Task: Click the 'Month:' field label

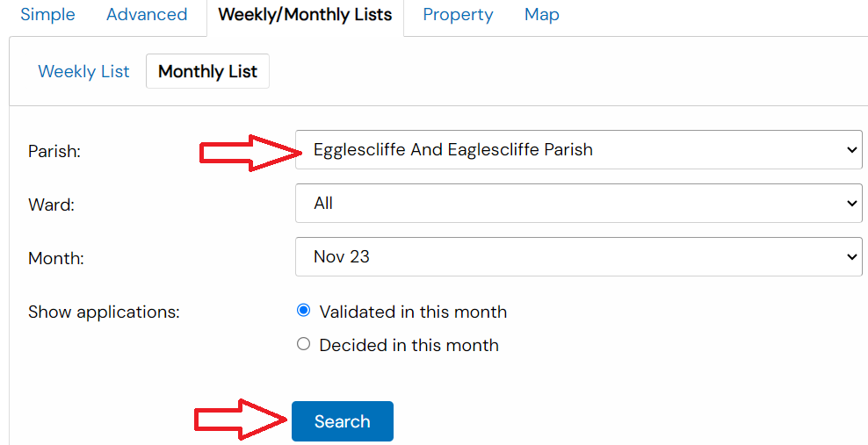Action: point(56,259)
